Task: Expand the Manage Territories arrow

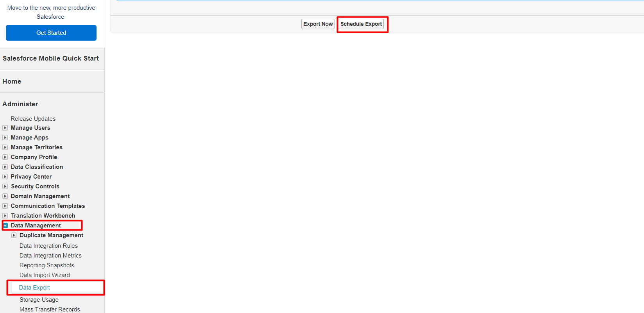Action: [x=5, y=147]
